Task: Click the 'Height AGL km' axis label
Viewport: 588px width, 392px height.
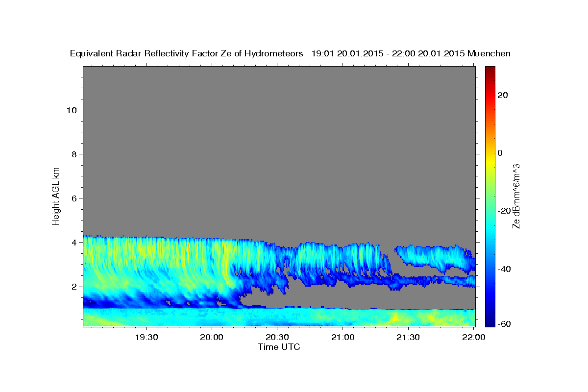Action: point(56,196)
